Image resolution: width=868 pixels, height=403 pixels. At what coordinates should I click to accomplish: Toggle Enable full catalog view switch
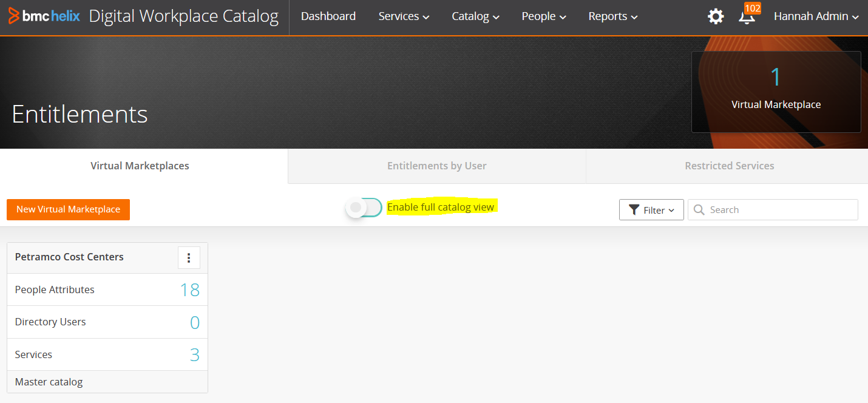pos(364,208)
